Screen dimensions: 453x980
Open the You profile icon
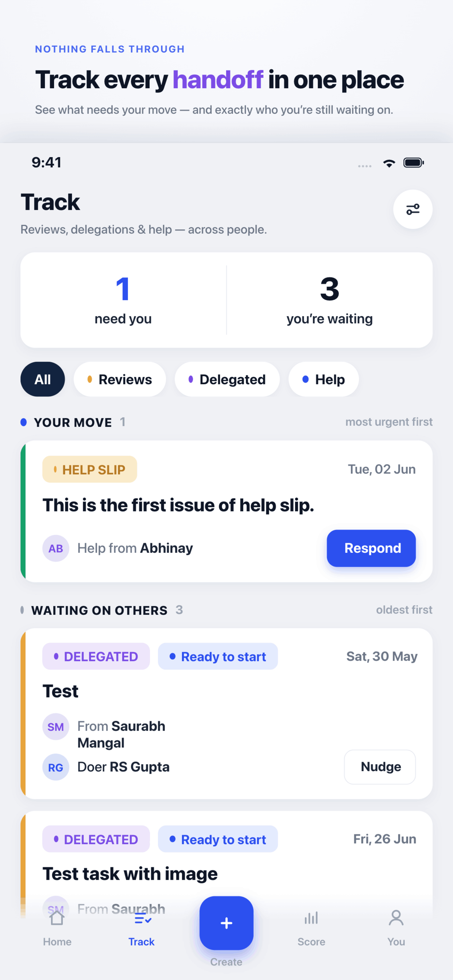(x=396, y=918)
